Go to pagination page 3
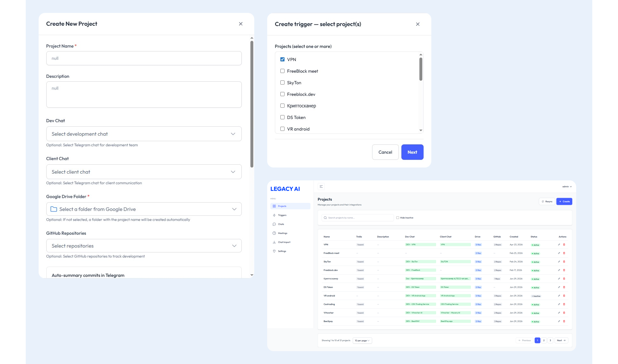Viewport: 618px width, 364px height. pos(550,340)
